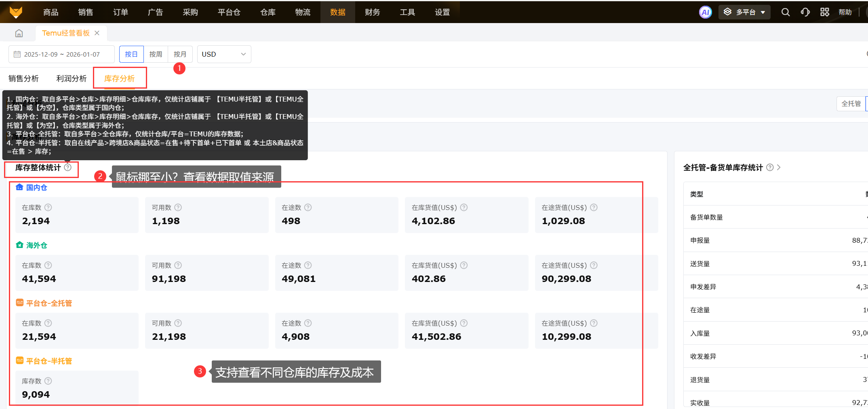Switch to the 销售分析 tab
The width and height of the screenshot is (868, 409).
pos(24,78)
